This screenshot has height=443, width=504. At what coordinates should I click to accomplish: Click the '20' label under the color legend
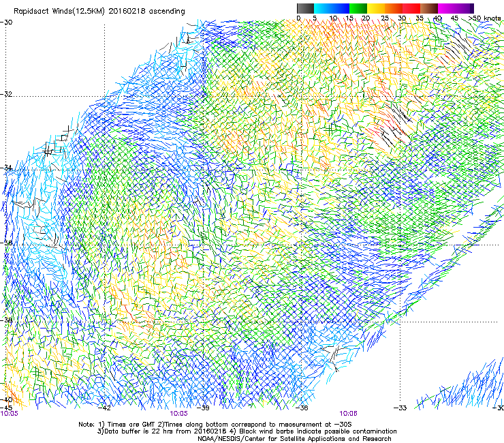(x=366, y=18)
